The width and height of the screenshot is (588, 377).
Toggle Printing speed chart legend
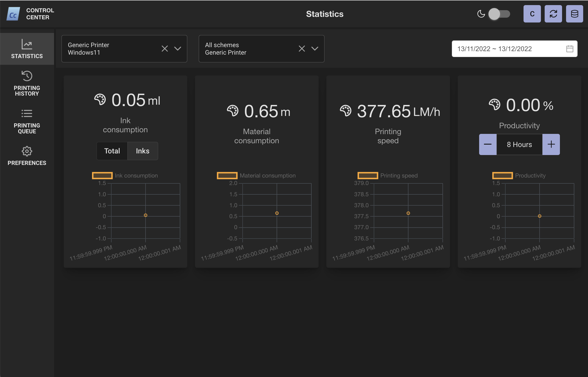tap(388, 176)
